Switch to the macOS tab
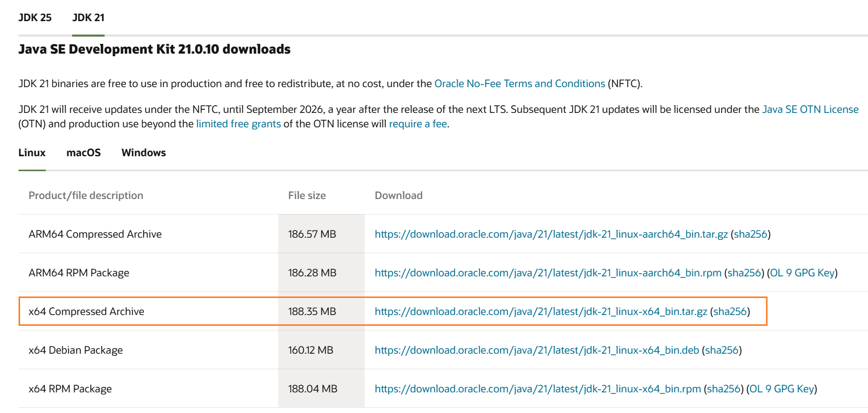Viewport: 868px width, 413px height. (x=83, y=153)
